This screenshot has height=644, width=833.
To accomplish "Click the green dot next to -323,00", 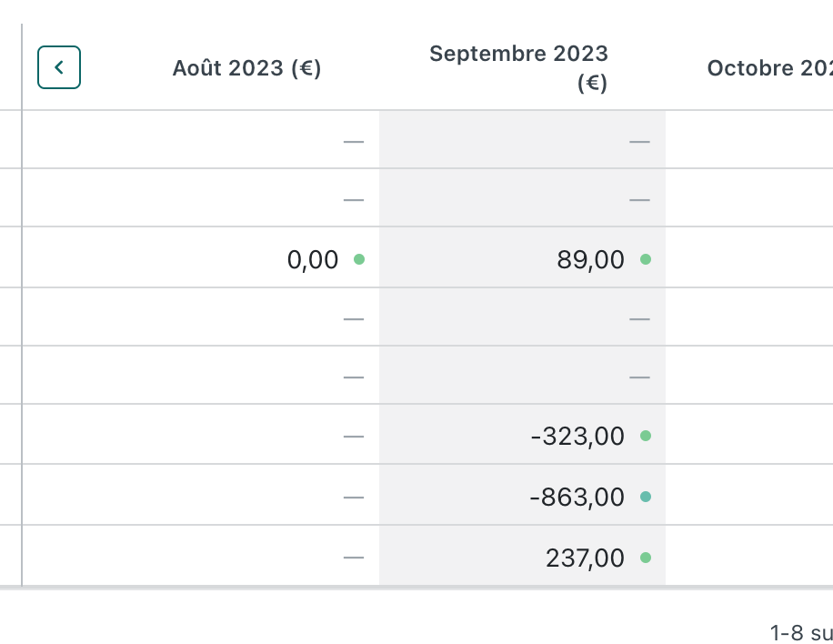I will (646, 436).
